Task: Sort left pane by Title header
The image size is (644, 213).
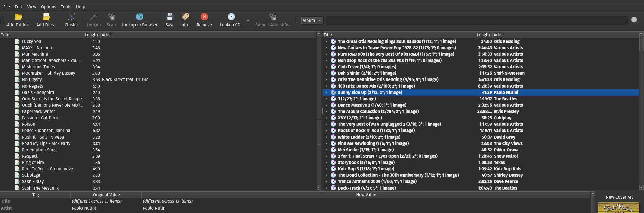Action: (42, 35)
